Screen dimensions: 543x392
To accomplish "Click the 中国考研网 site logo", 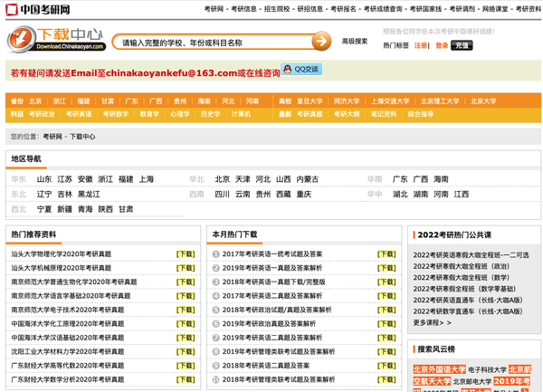I will coord(38,9).
